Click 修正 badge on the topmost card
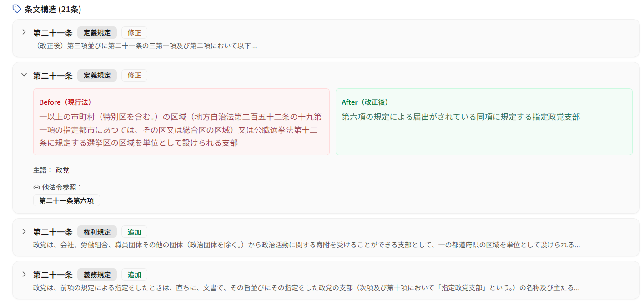The width and height of the screenshot is (644, 302). [x=134, y=33]
